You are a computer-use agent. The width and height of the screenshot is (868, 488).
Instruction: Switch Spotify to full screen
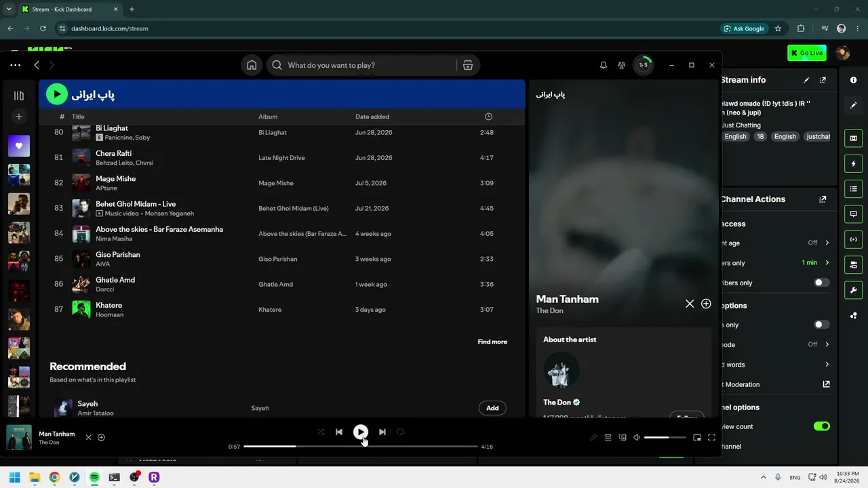pyautogui.click(x=711, y=438)
